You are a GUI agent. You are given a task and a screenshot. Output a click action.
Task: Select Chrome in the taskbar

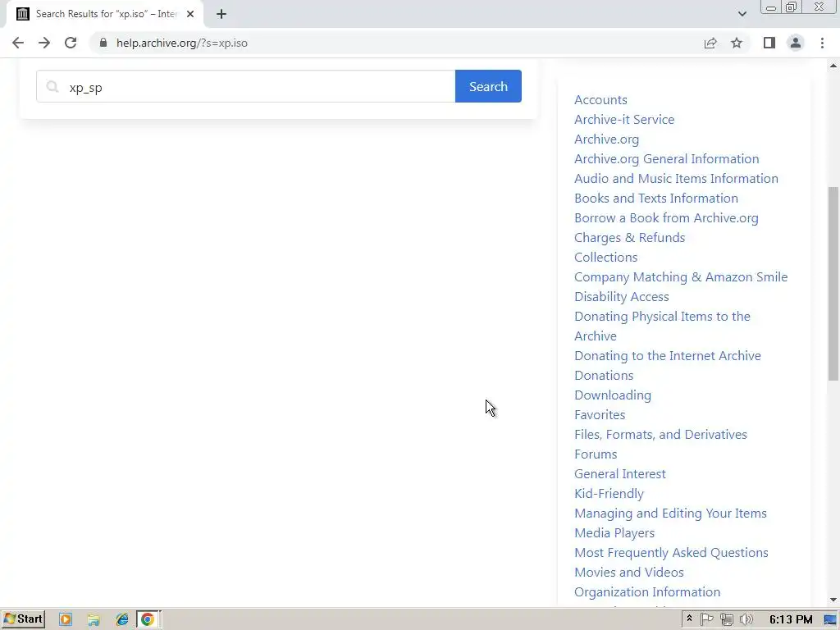148,620
